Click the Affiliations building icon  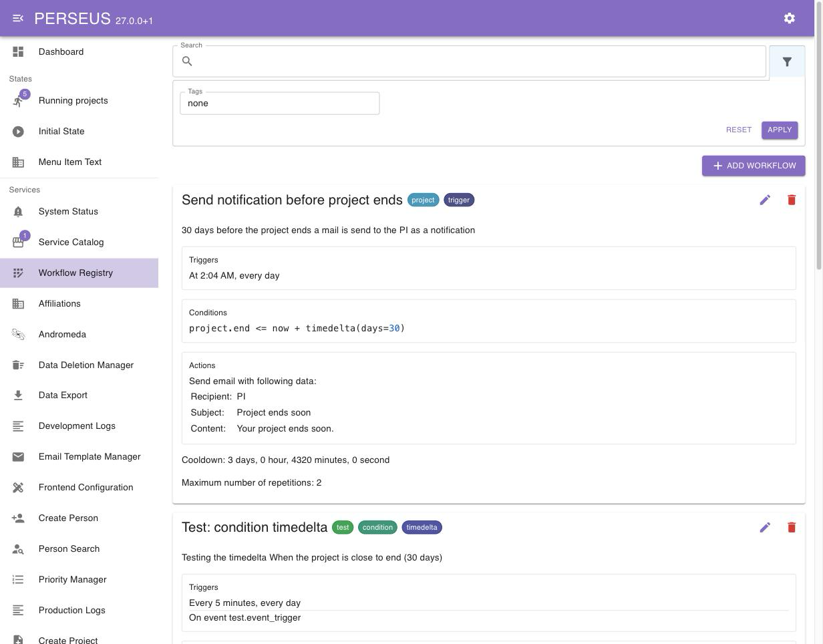point(18,304)
